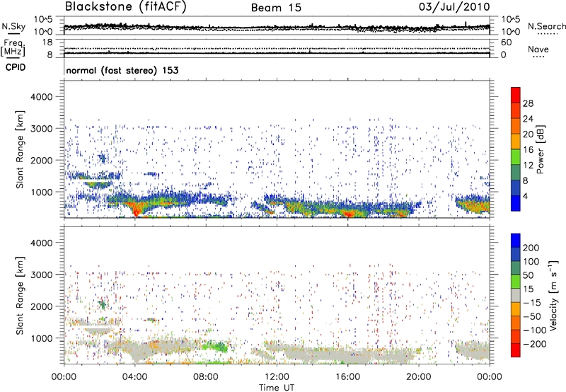Viewport: 566px width, 392px height.
Task: Click the 'Time UT' axis title
Action: click(x=277, y=388)
